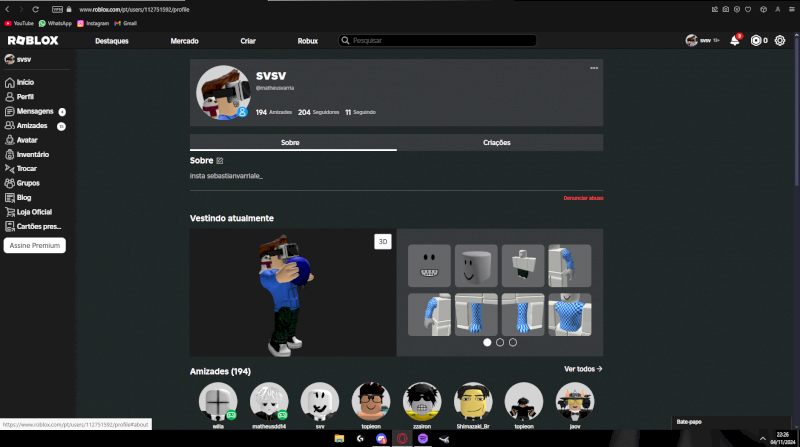Click the svsv profile picture
This screenshot has height=447, width=800.
223,92
